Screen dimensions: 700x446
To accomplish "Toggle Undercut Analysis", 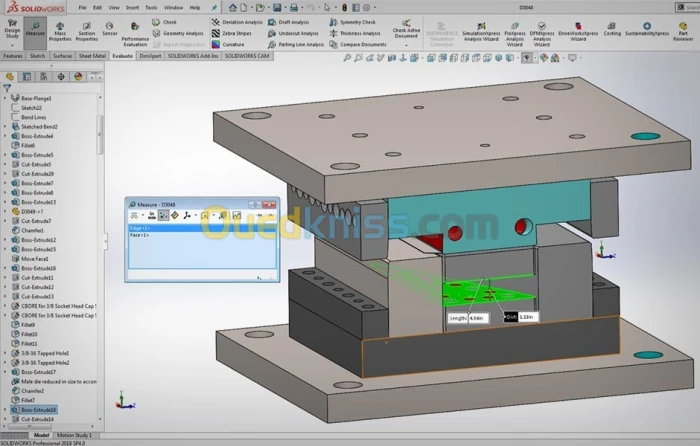I will 293,33.
